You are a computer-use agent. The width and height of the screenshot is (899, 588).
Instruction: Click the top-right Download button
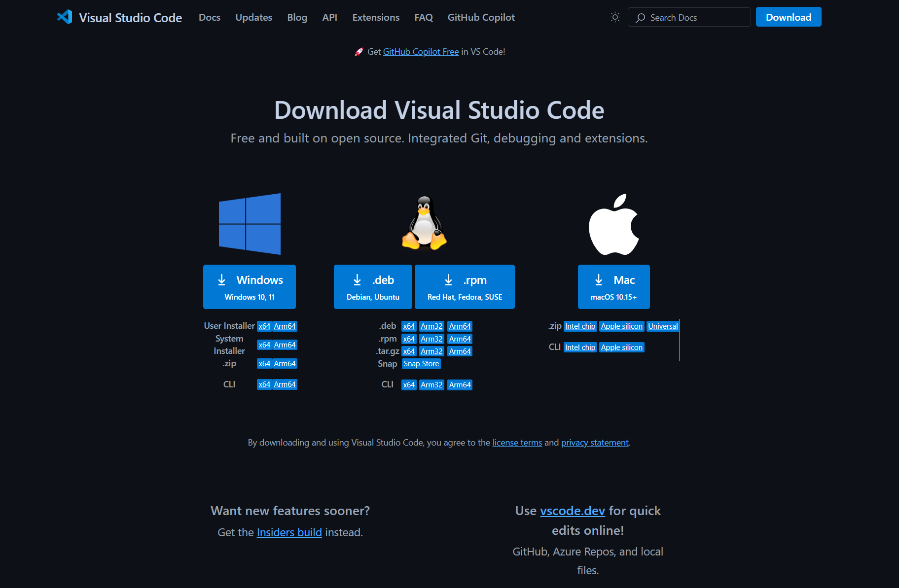789,17
